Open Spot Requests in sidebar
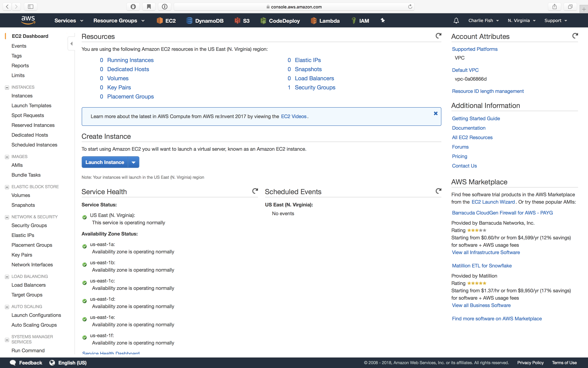The image size is (588, 368). (28, 115)
